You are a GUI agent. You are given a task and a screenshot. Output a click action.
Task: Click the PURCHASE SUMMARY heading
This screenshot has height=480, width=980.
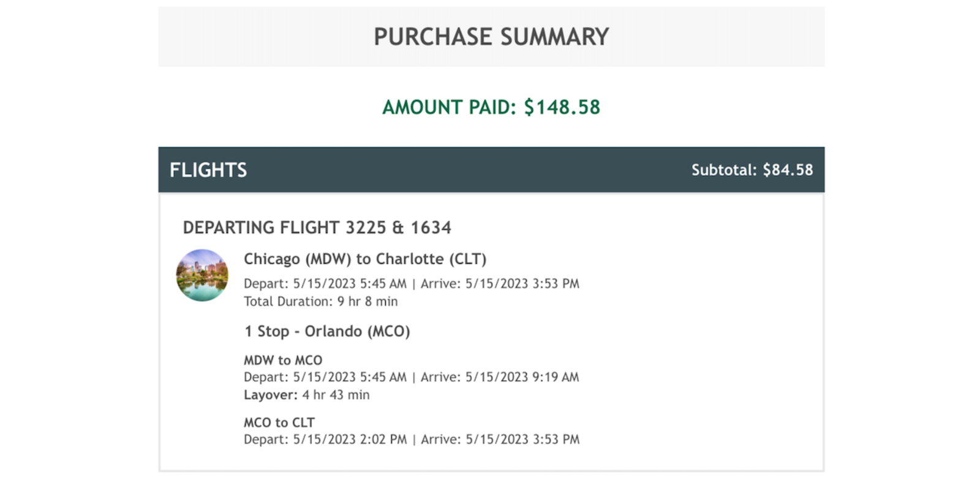click(491, 37)
